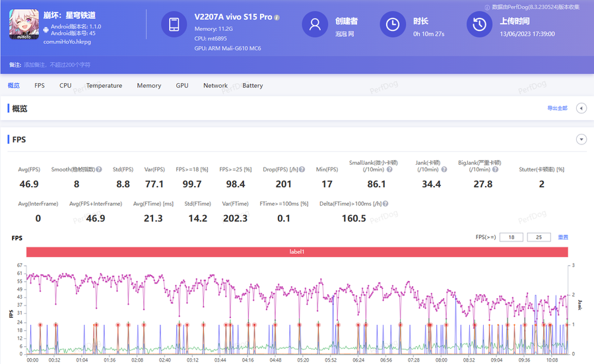Open the Memory tab
The image size is (594, 364).
[x=149, y=86]
